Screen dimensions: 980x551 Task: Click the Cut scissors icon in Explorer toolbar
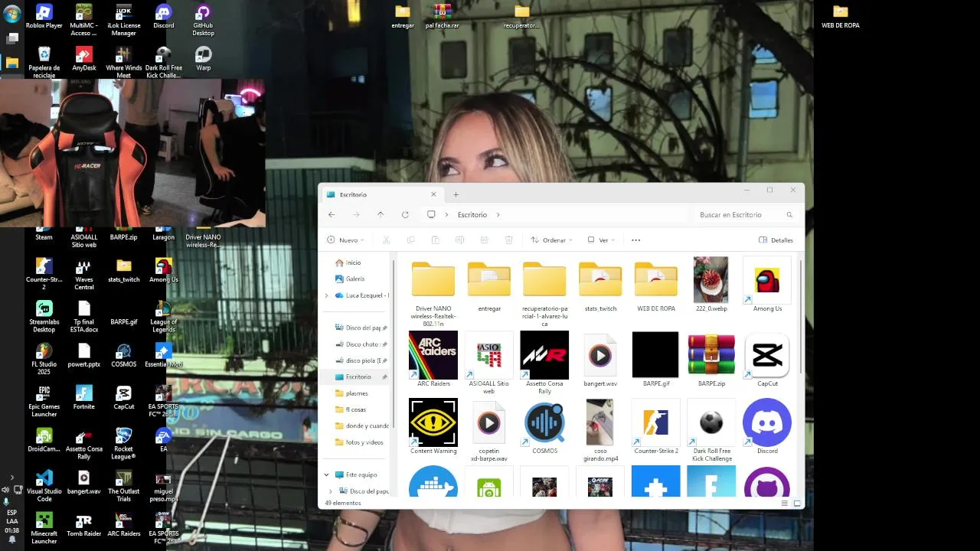tap(386, 240)
